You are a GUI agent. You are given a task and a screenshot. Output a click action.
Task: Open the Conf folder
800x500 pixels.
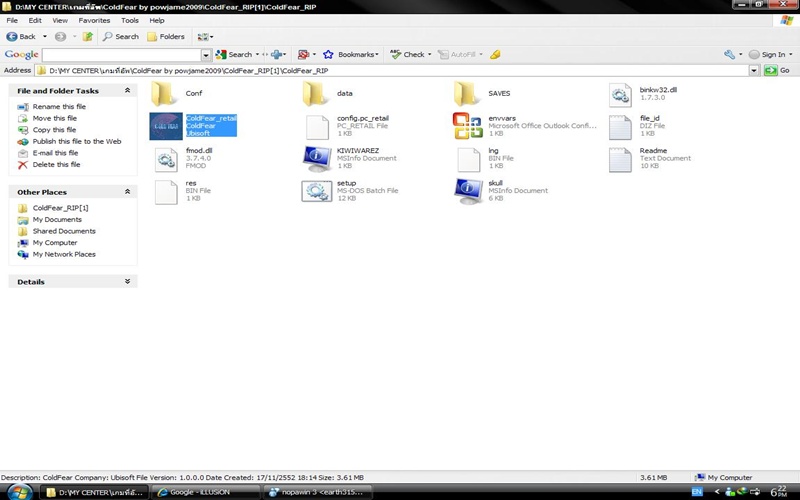coord(164,93)
